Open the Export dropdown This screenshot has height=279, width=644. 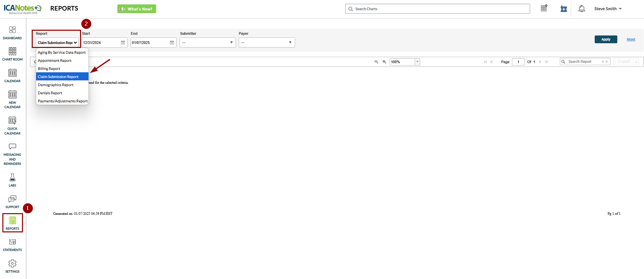(x=626, y=62)
